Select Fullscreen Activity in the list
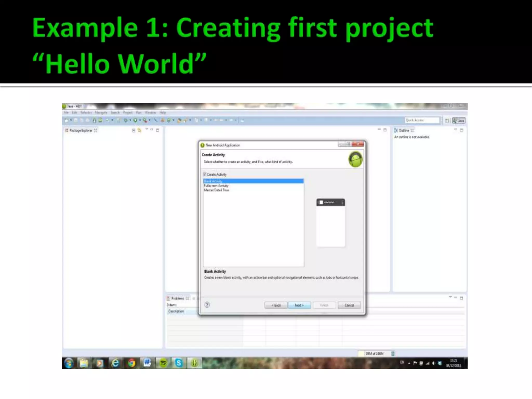 click(x=216, y=186)
